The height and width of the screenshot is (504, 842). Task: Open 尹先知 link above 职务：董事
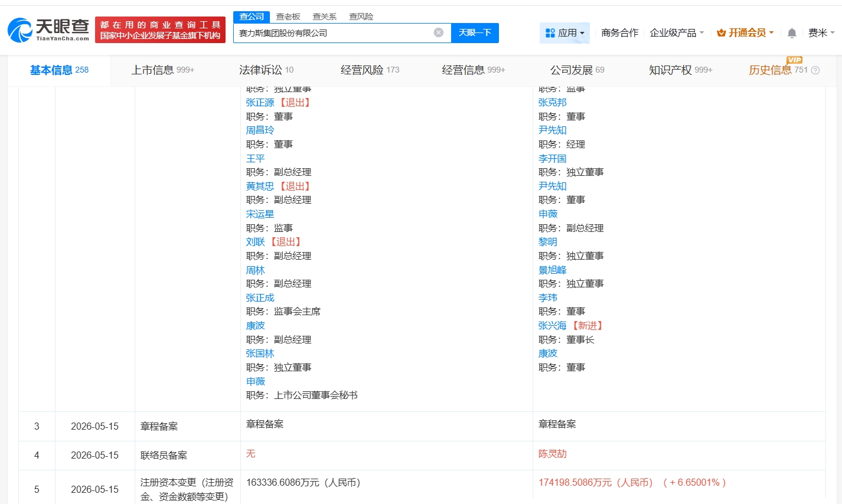552,186
